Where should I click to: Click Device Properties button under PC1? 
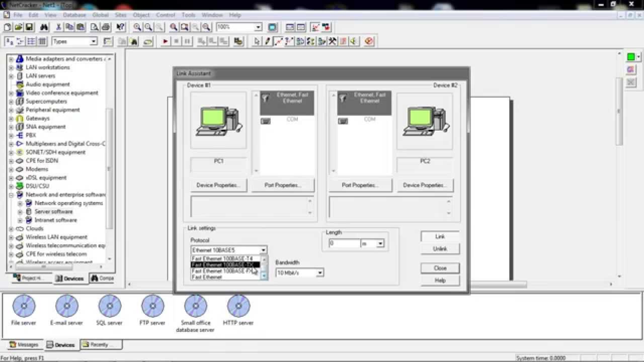coord(218,185)
